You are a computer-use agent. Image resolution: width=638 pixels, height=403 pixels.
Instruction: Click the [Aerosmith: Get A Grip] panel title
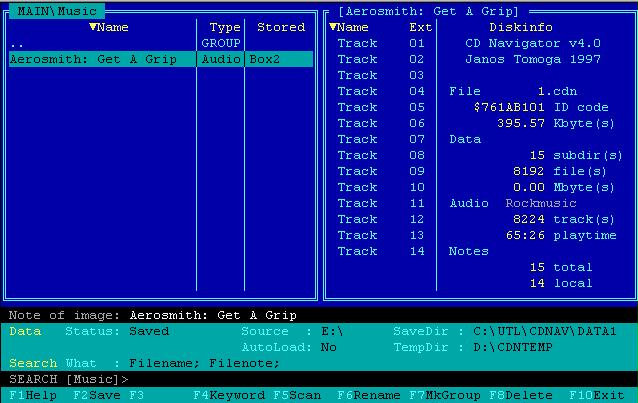pos(428,11)
